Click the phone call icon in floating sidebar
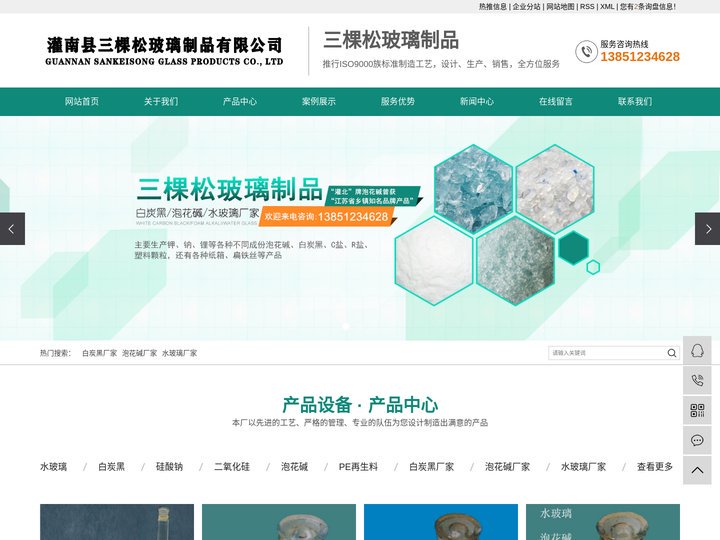Screen dimensions: 720x540 (697, 380)
